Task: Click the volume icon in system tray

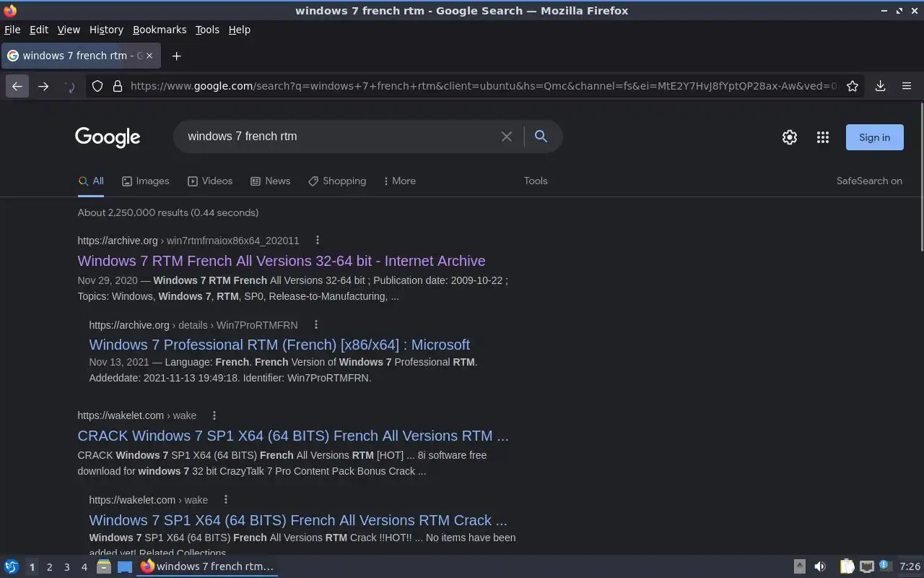Action: coord(820,566)
